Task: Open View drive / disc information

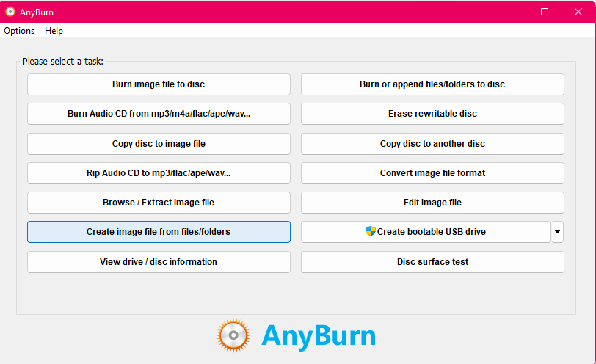Action: [x=159, y=262]
